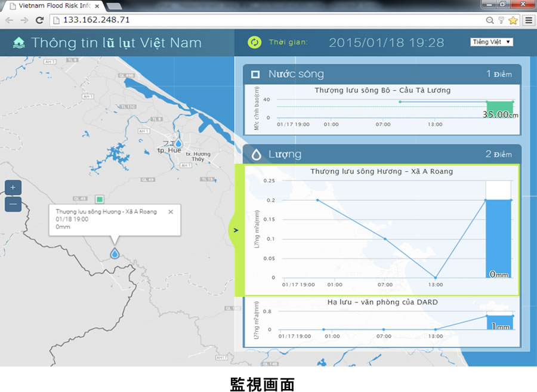Close the Vietnam Flood Risk Info tab

click(97, 5)
